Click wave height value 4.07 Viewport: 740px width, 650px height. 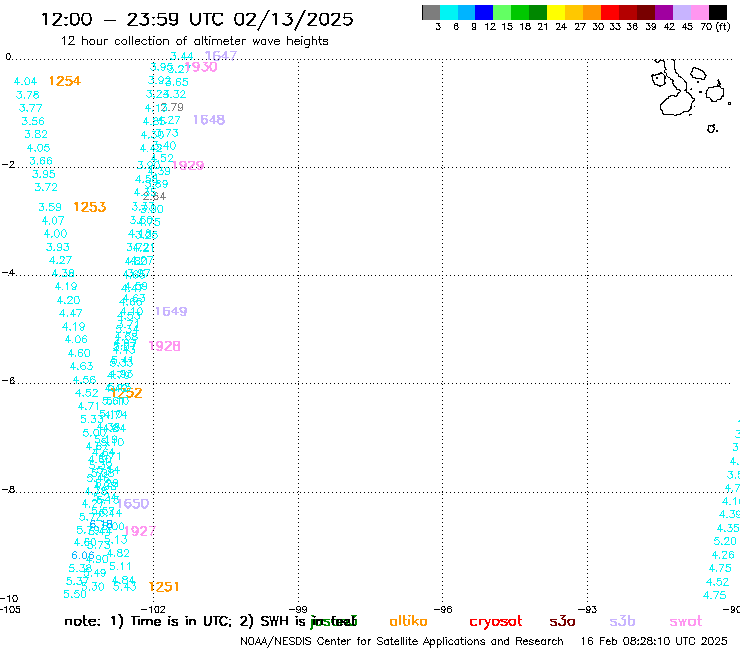pyautogui.click(x=53, y=220)
